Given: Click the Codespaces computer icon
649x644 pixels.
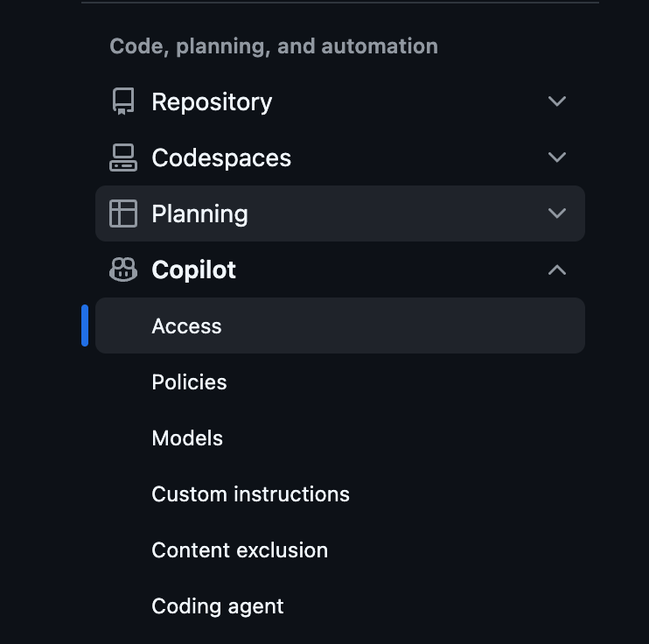Looking at the screenshot, I should tap(123, 158).
